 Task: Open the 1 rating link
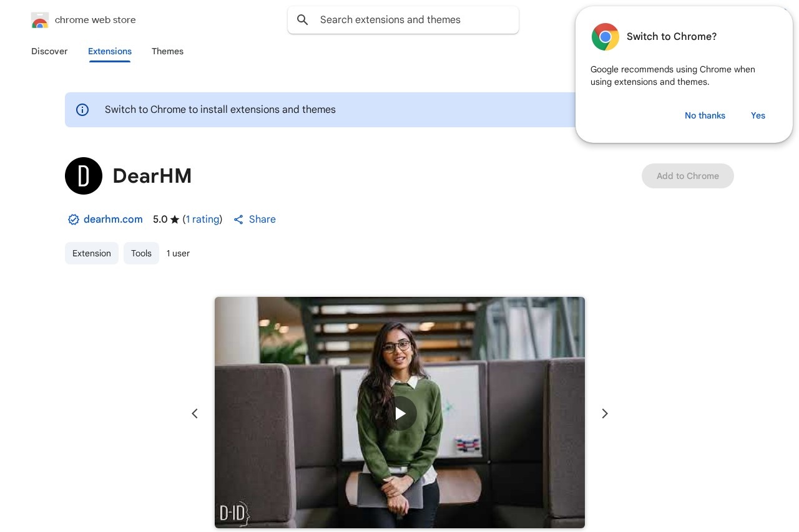(202, 220)
